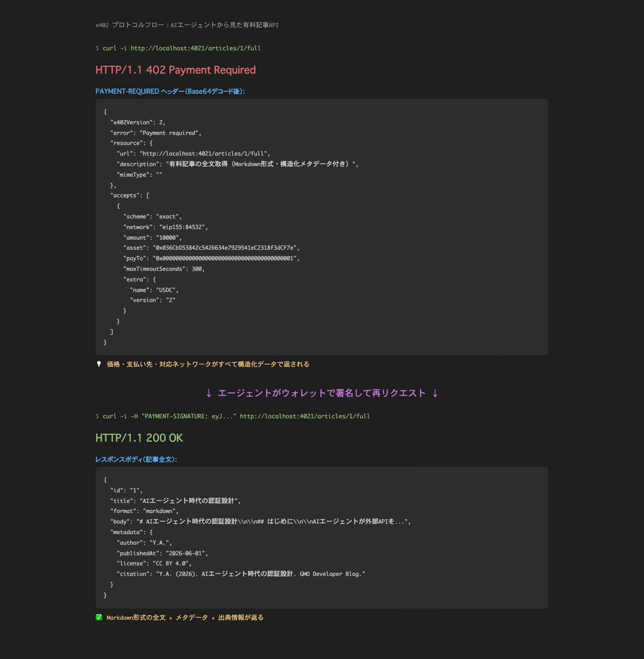
Task: Click the green checkmark emoji icon
Action: [x=99, y=617]
